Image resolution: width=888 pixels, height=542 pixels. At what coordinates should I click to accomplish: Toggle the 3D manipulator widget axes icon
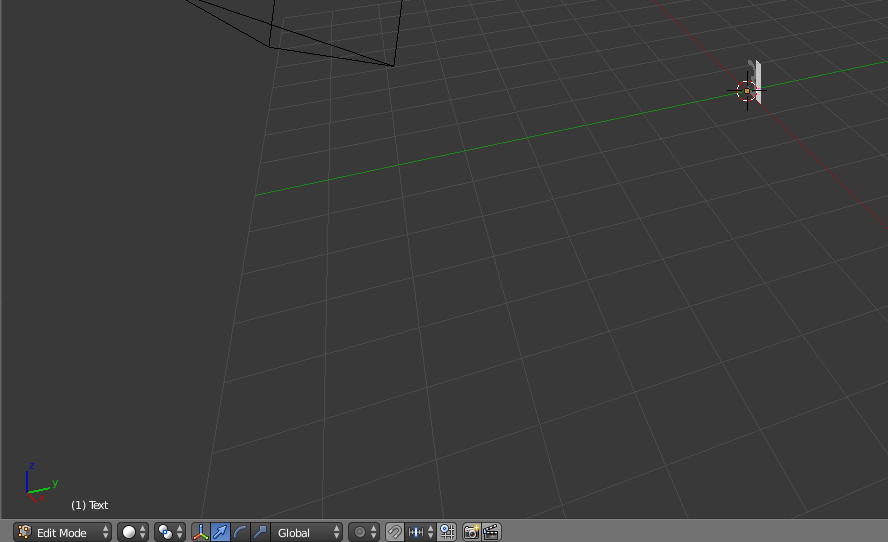click(200, 532)
